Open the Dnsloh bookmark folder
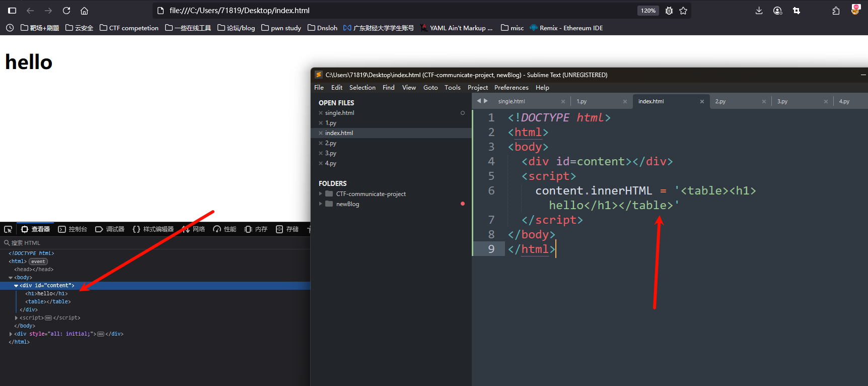The height and width of the screenshot is (386, 868). point(322,28)
